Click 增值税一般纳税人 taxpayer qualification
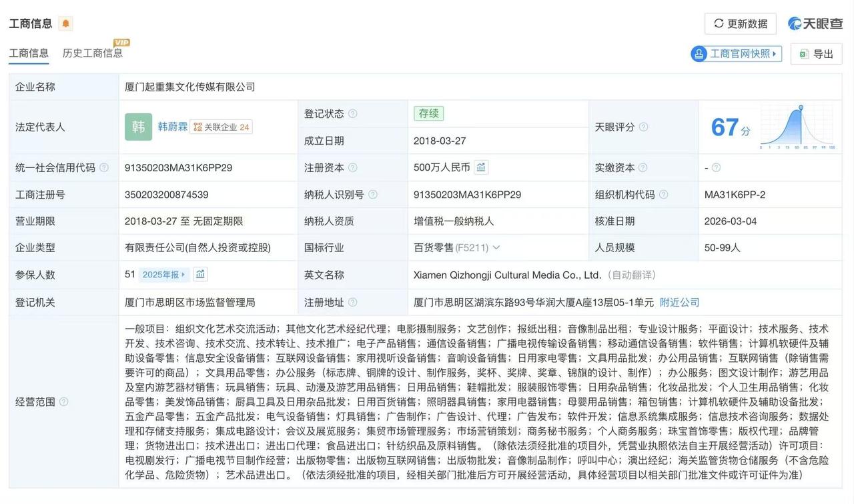 (x=454, y=221)
